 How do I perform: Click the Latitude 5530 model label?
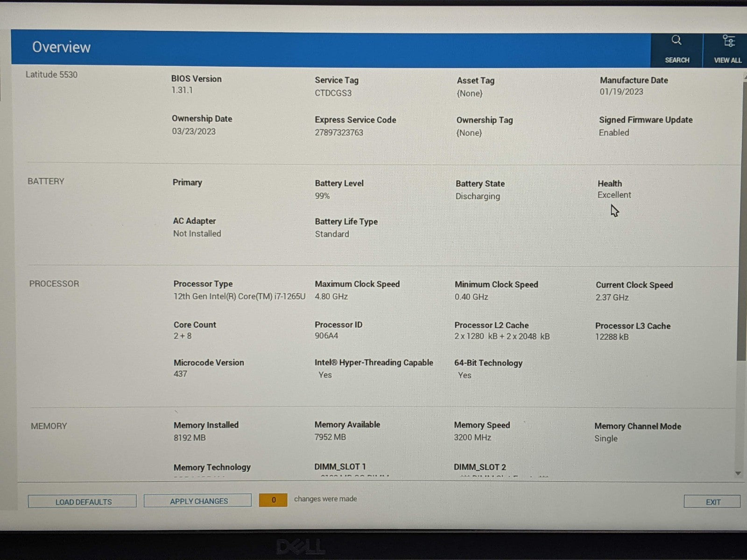51,75
